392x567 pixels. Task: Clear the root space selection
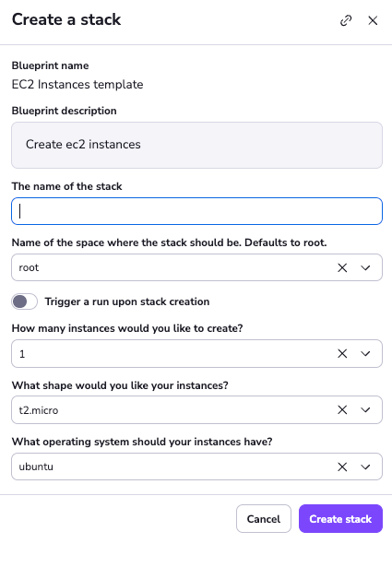342,267
